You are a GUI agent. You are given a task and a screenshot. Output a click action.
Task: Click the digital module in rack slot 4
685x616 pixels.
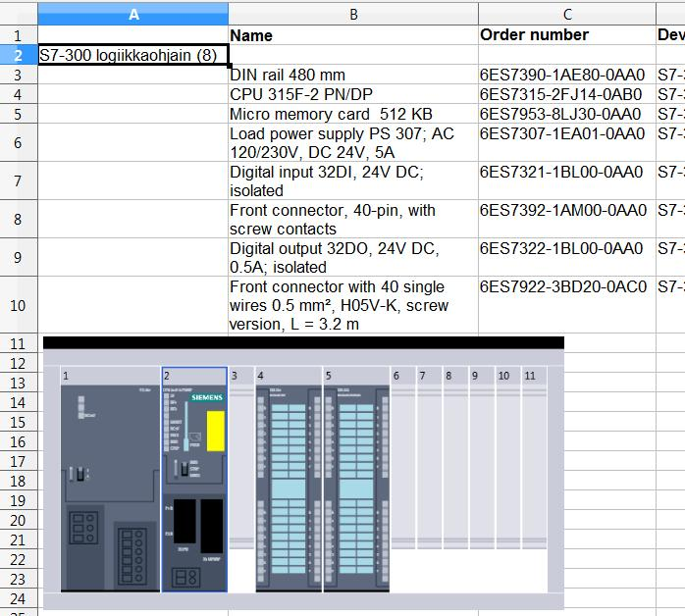pos(289,488)
